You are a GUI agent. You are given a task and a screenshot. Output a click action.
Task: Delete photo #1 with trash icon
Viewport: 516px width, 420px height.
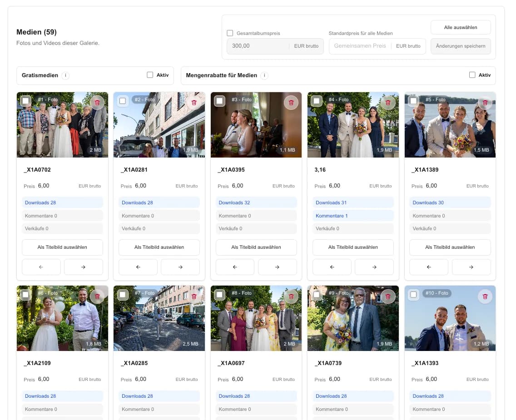[97, 103]
